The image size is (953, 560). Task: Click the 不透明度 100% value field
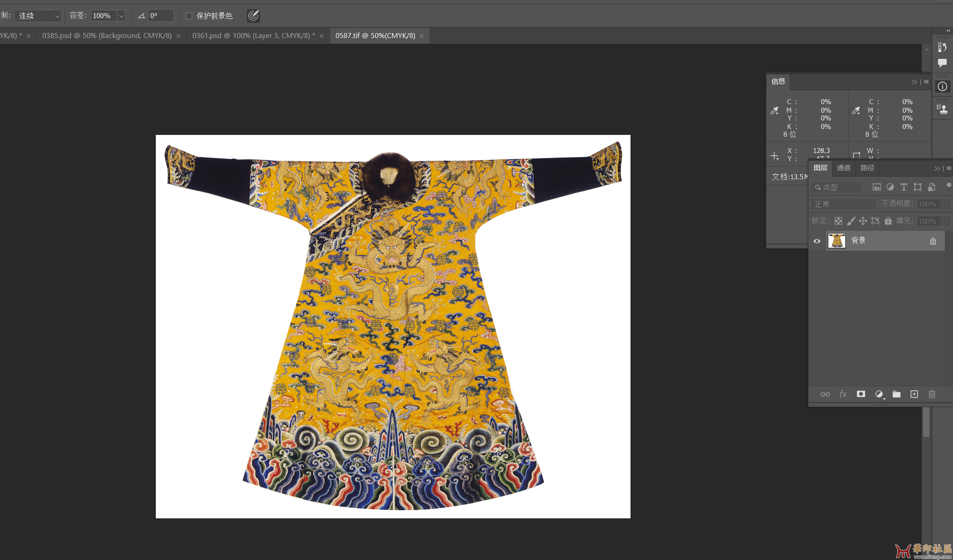click(929, 204)
